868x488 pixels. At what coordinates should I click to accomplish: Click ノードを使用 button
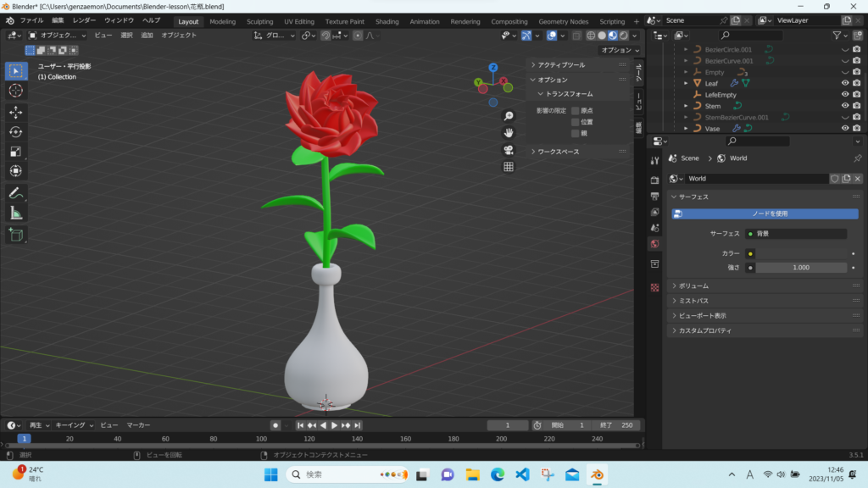765,213
